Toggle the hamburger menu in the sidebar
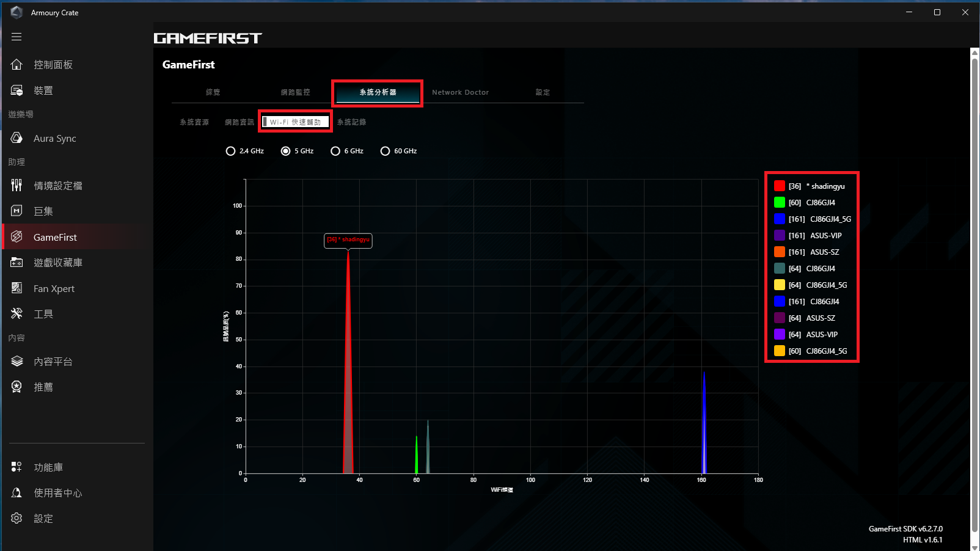This screenshot has height=551, width=980. click(x=16, y=37)
